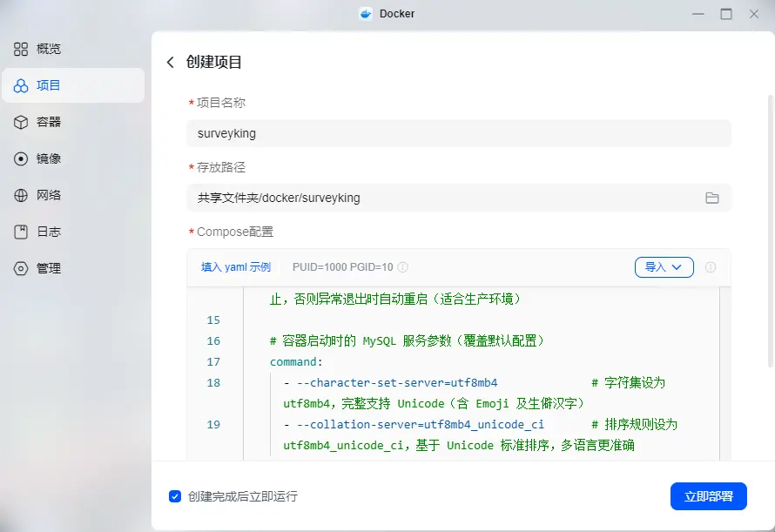The image size is (775, 532).
Task: Click the Overview grid icon in sidebar
Action: pyautogui.click(x=21, y=49)
